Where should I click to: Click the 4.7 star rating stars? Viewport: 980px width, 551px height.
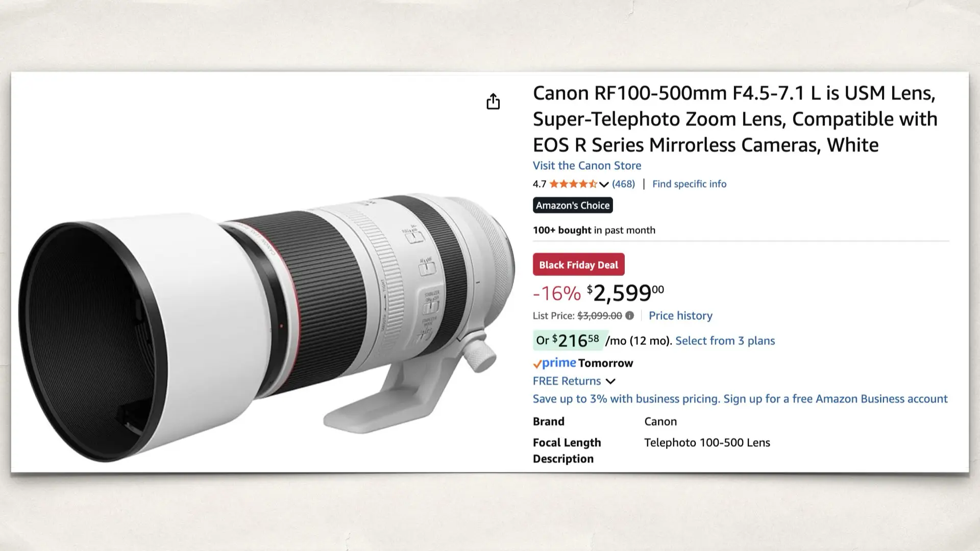[x=574, y=184]
